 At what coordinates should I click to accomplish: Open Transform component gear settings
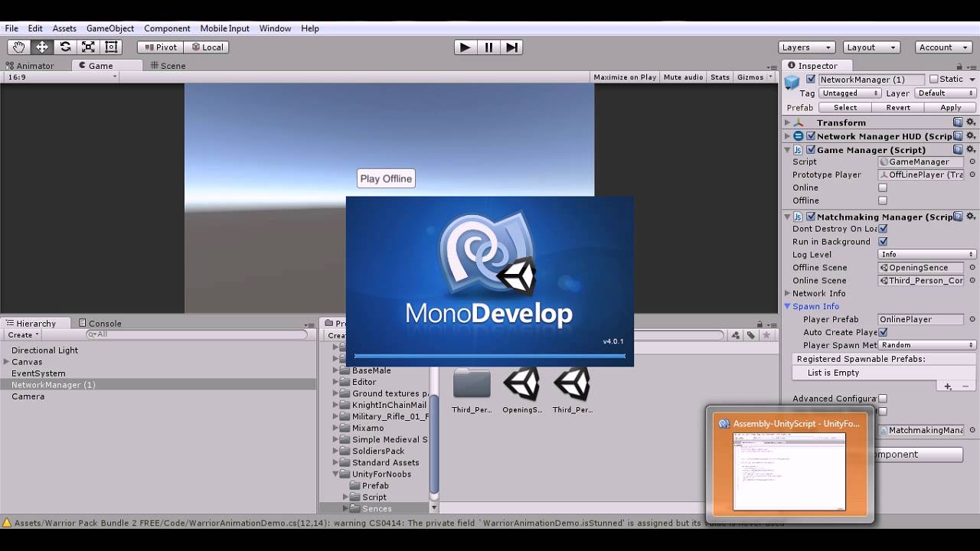coord(971,122)
